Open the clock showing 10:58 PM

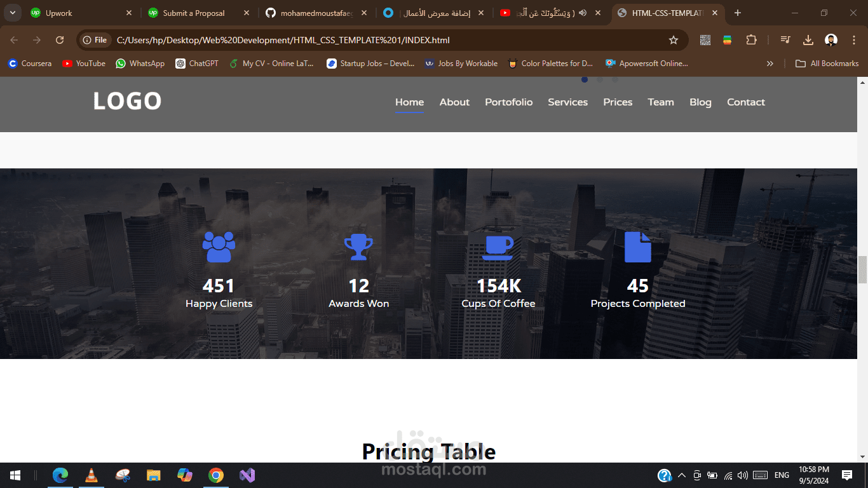coord(813,475)
